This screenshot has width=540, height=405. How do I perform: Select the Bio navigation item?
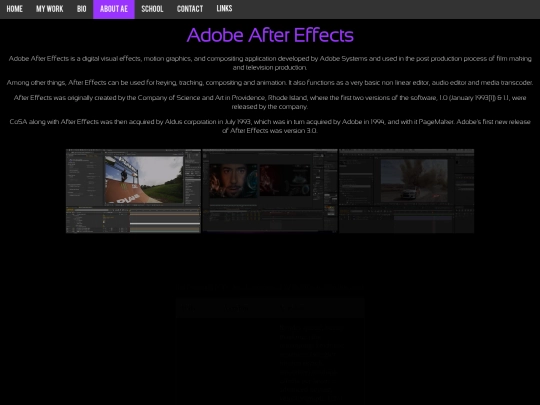pyautogui.click(x=82, y=9)
